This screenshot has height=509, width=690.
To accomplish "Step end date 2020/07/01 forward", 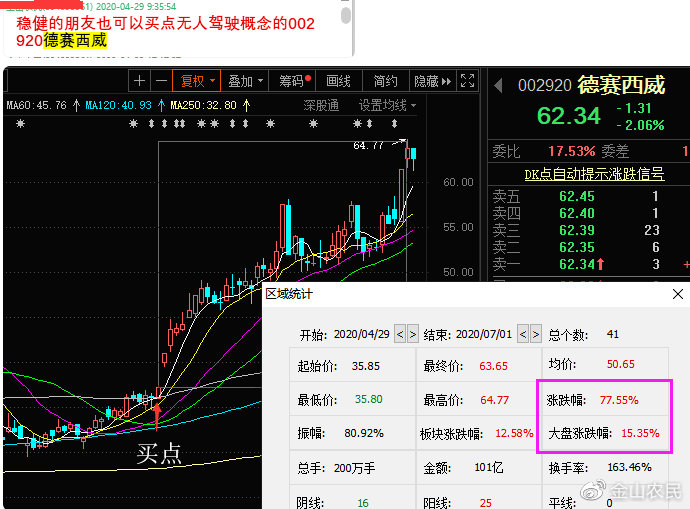I will coord(536,335).
